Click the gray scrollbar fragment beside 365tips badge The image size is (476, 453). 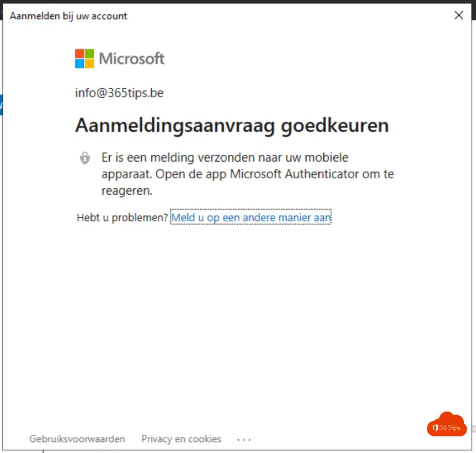pos(474,429)
